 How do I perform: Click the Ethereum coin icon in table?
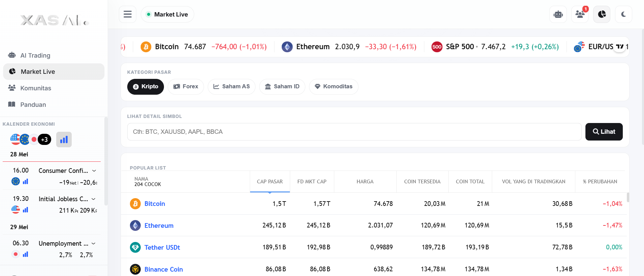pos(135,225)
